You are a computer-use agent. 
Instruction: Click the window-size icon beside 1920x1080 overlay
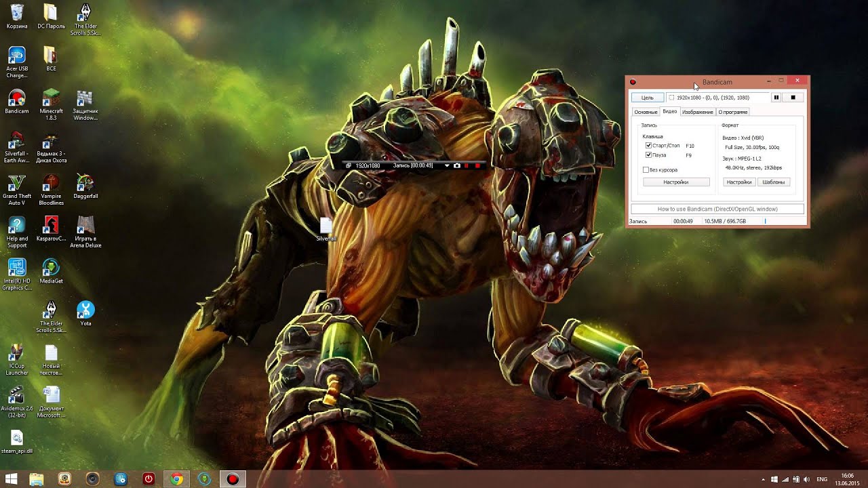tap(349, 165)
